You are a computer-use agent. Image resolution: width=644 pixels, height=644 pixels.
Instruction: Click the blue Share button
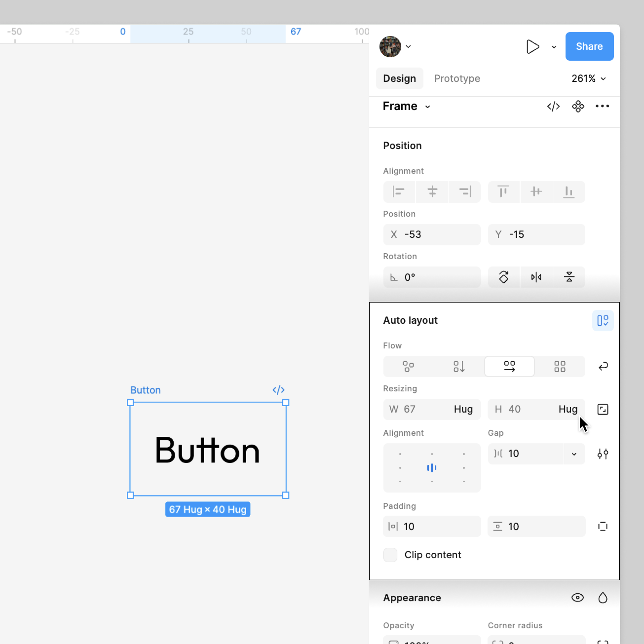(589, 46)
